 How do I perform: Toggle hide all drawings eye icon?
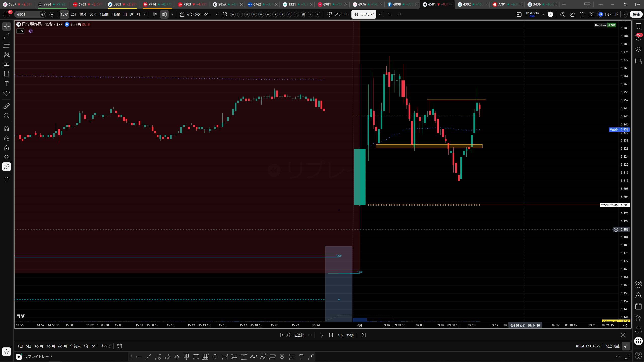click(x=7, y=157)
